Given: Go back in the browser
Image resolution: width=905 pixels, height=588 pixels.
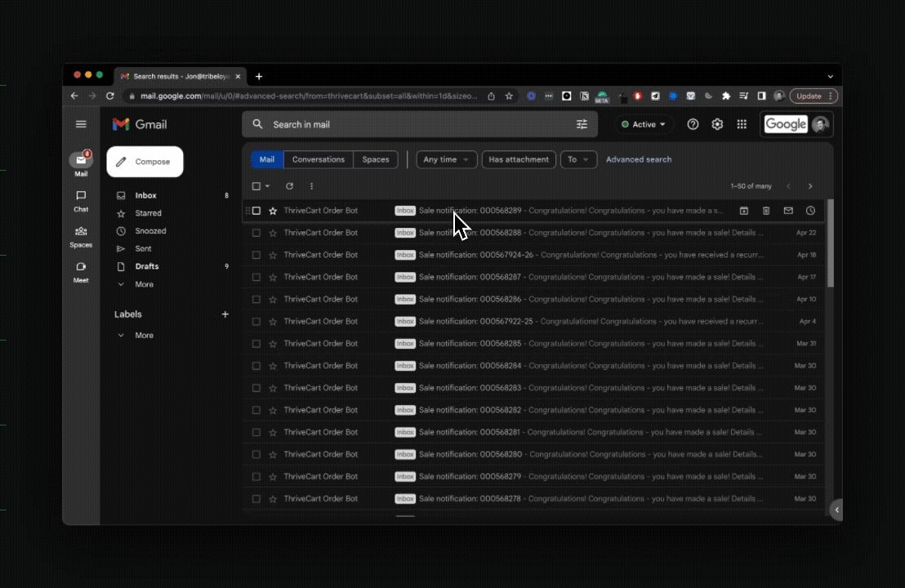Looking at the screenshot, I should (x=74, y=96).
